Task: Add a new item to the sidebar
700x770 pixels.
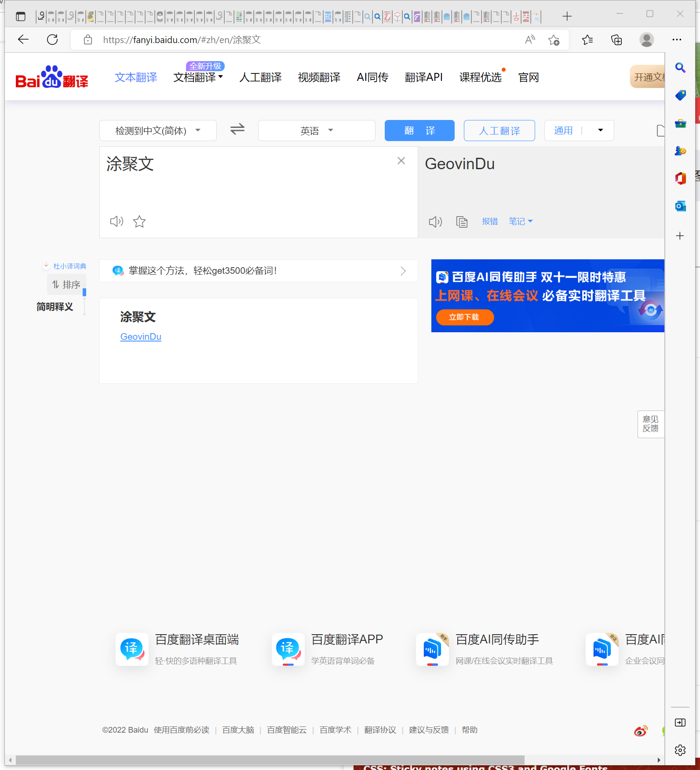Action: [x=680, y=236]
